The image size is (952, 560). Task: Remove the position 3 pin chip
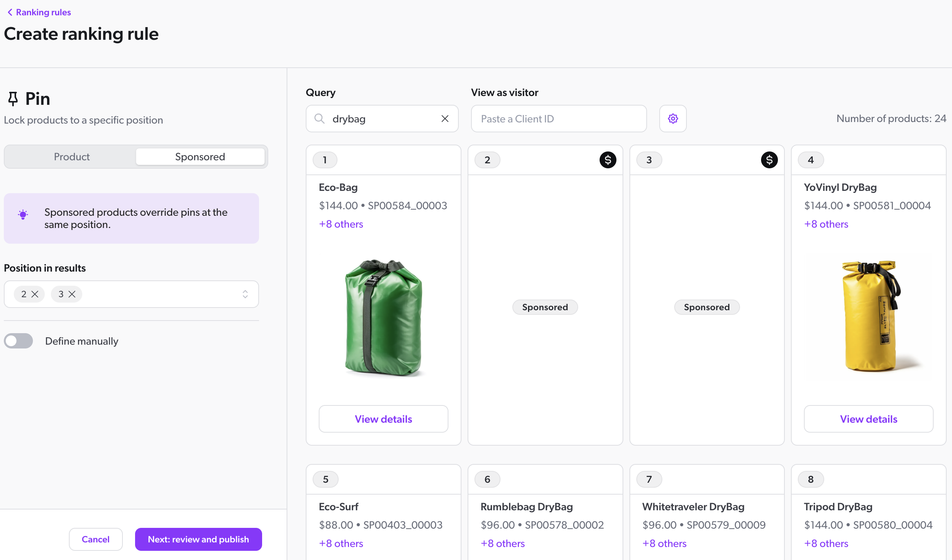72,294
